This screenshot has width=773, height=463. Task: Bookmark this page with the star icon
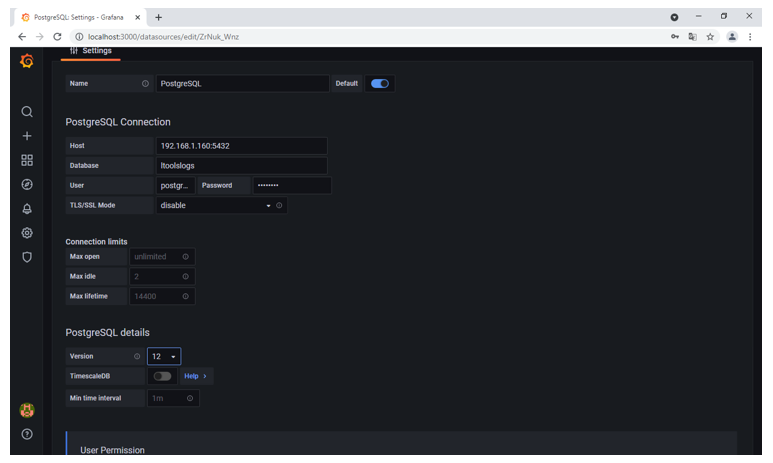point(710,37)
